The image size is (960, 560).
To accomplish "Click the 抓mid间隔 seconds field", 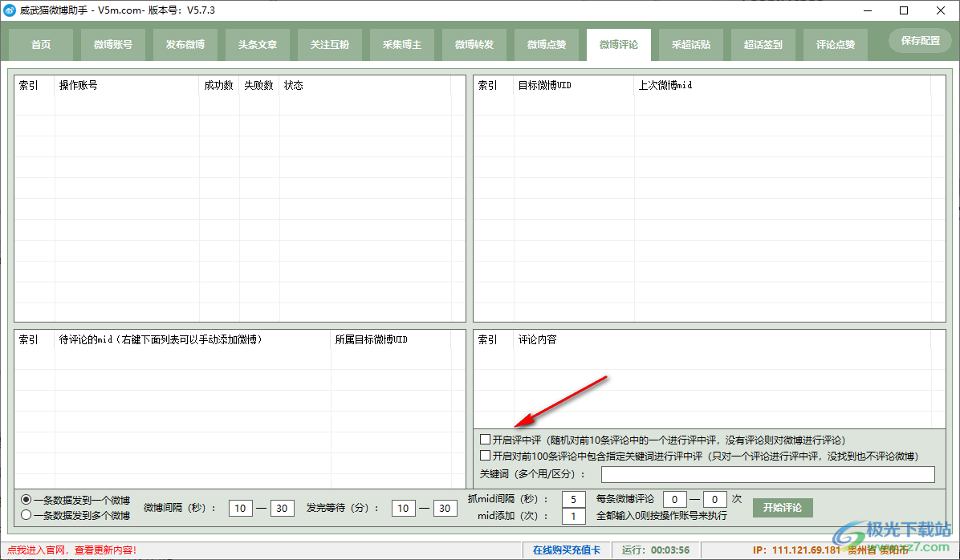I will [x=574, y=499].
